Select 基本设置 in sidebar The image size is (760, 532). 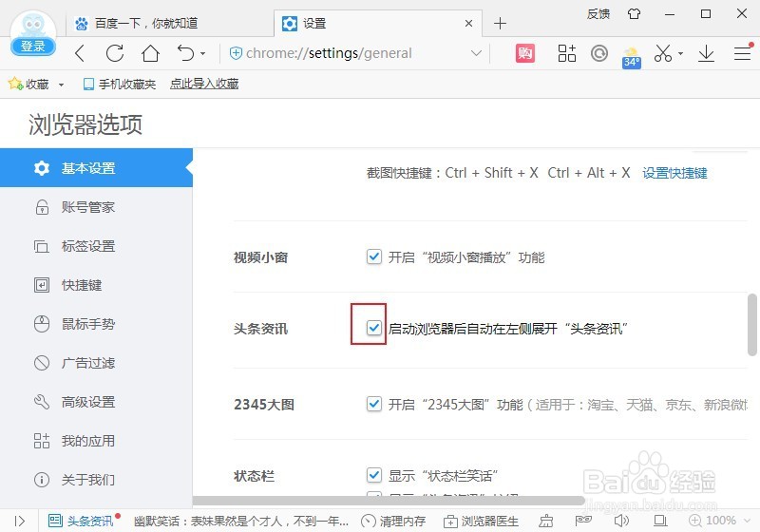[x=97, y=167]
